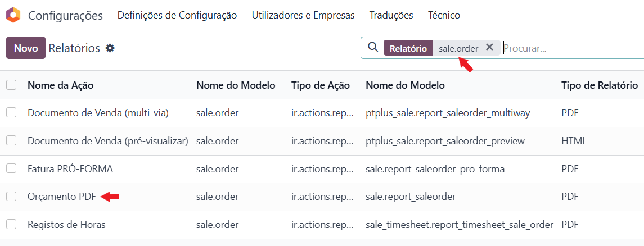The width and height of the screenshot is (644, 246).
Task: Open the gear actions menu beside Relatórios
Action: point(110,48)
